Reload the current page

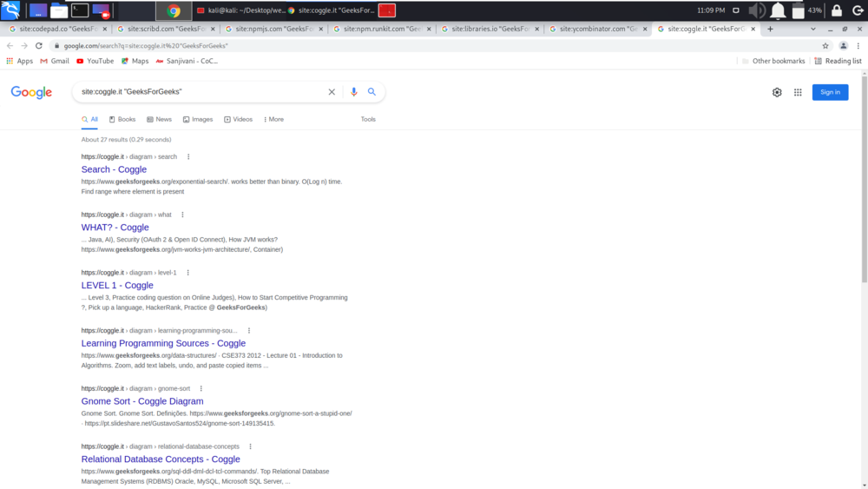click(39, 45)
